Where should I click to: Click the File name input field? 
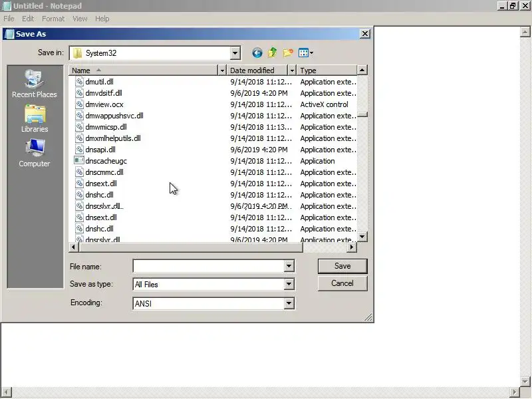(x=208, y=266)
